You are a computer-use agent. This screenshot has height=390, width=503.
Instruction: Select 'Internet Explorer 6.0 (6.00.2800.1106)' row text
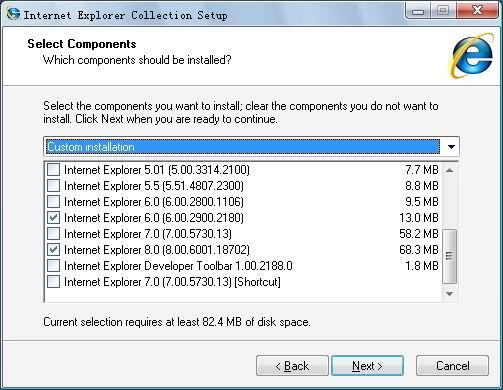point(154,202)
